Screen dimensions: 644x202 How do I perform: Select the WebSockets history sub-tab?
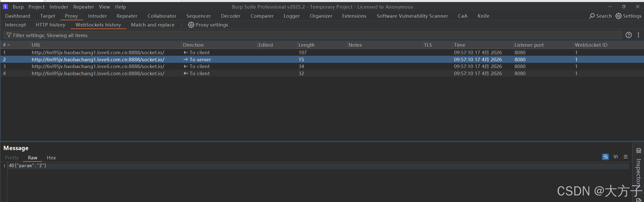[98, 25]
